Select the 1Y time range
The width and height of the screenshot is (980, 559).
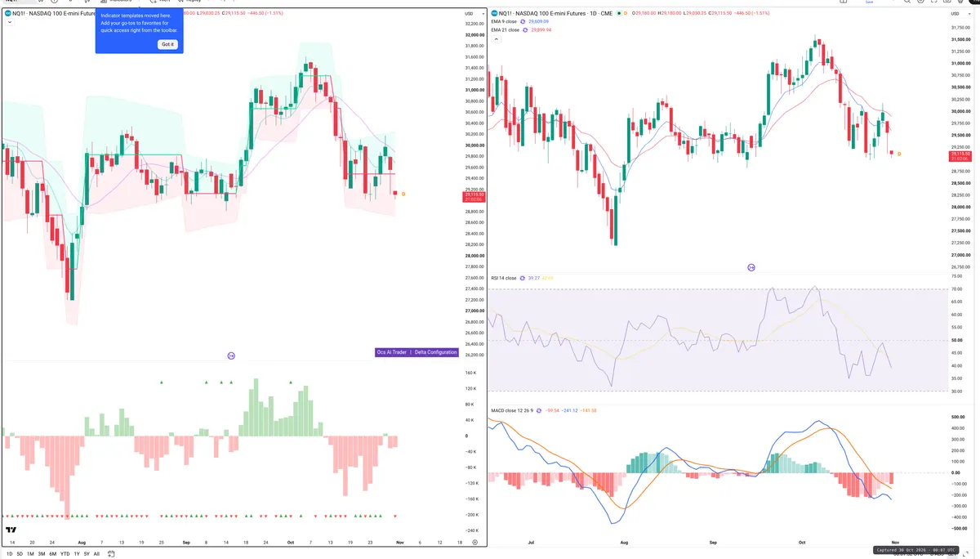click(x=77, y=553)
